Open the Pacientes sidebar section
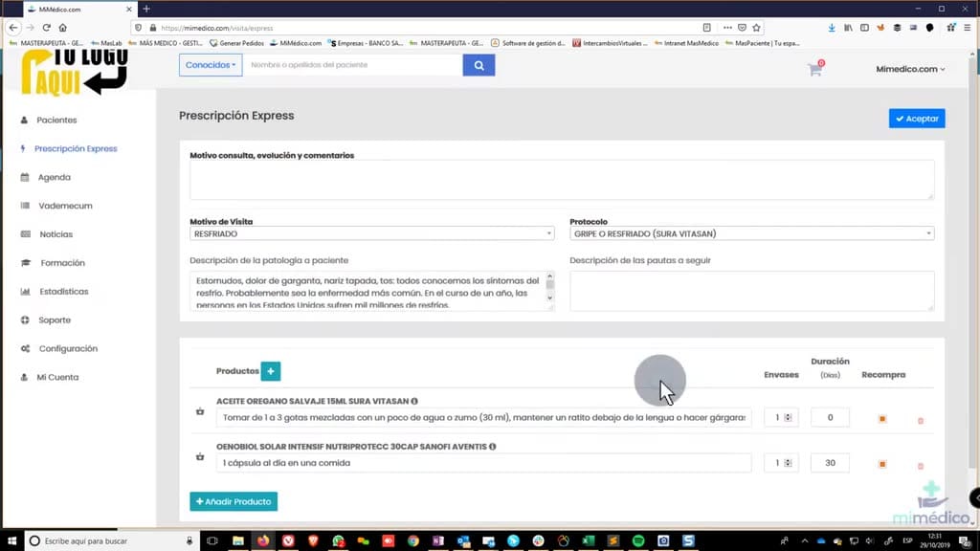Screen dimensions: 980x551 56,120
